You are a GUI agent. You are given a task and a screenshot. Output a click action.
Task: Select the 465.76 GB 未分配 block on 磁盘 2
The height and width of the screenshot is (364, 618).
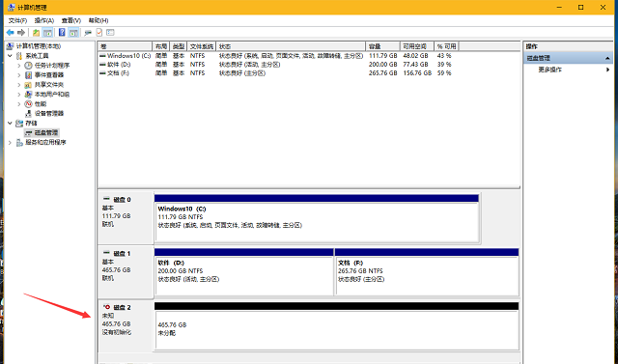(x=337, y=326)
